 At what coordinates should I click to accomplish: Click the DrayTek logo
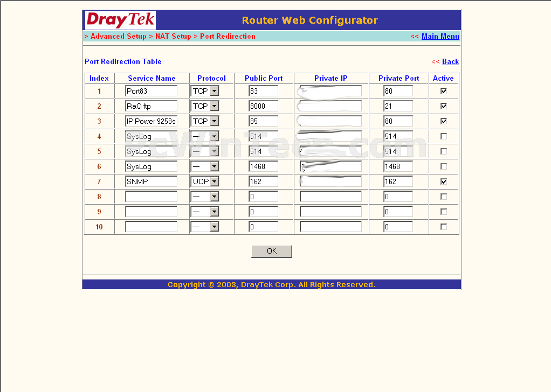coord(120,20)
